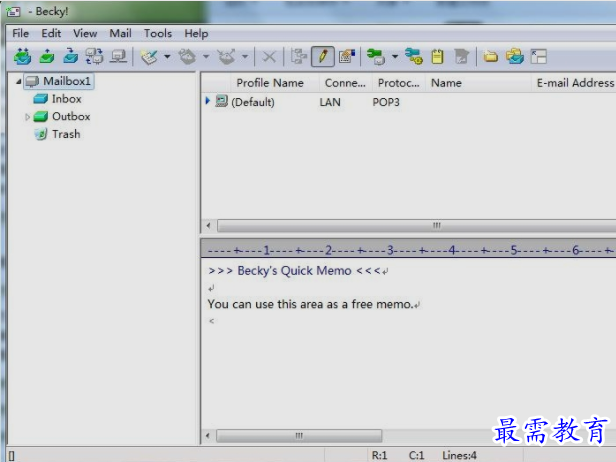Sort by Protoc... column header

398,83
